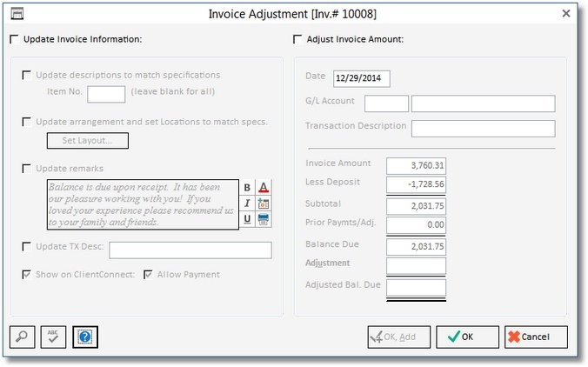Click the OK, Add button
This screenshot has width=588, height=367.
[x=399, y=337]
